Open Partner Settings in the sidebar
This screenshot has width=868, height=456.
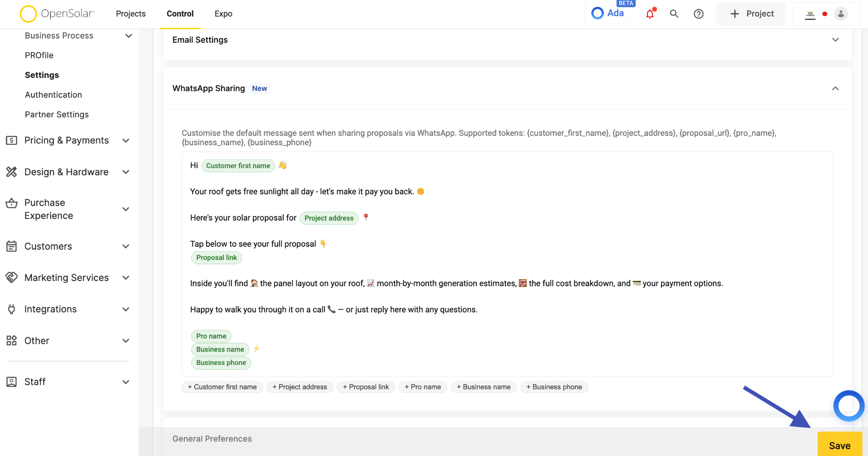(57, 114)
